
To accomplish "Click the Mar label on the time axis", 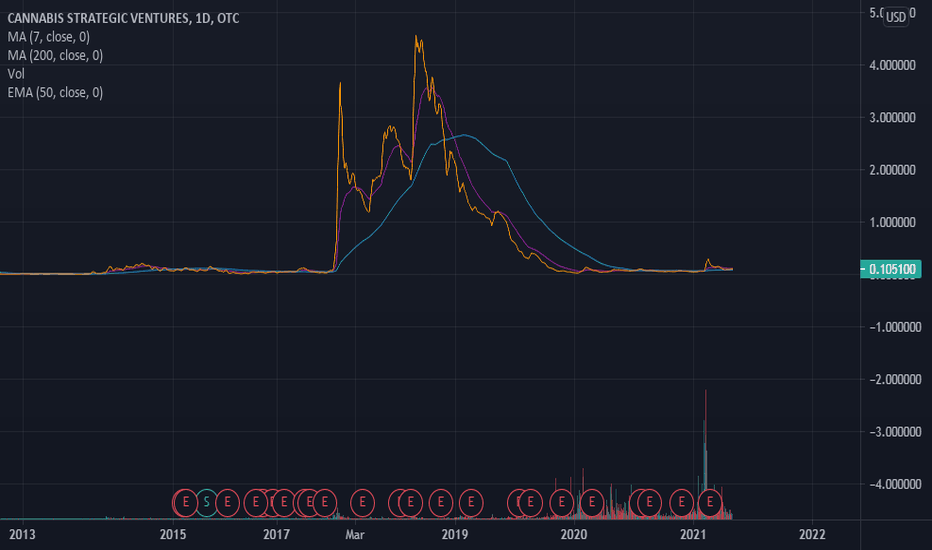I will point(355,534).
